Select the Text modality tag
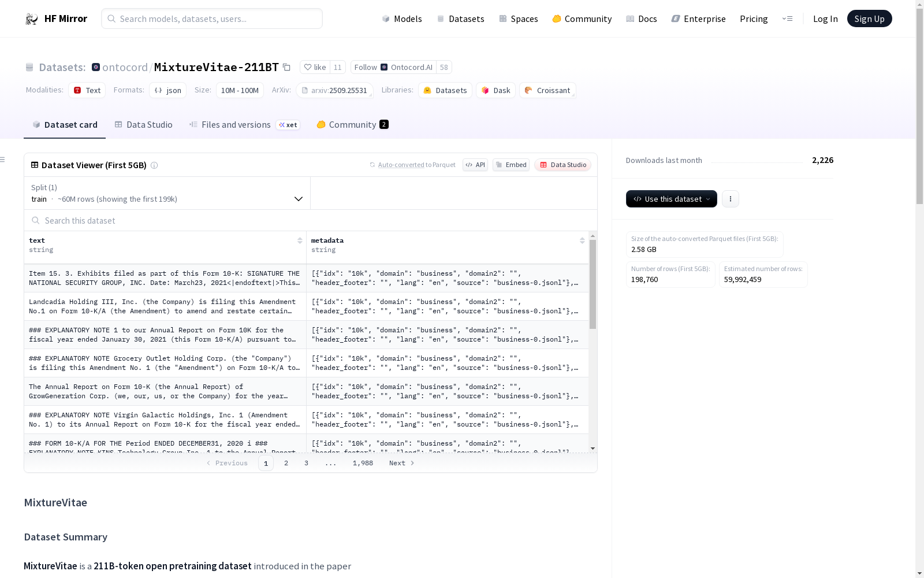Viewport: 924px width, 578px height. [x=87, y=90]
